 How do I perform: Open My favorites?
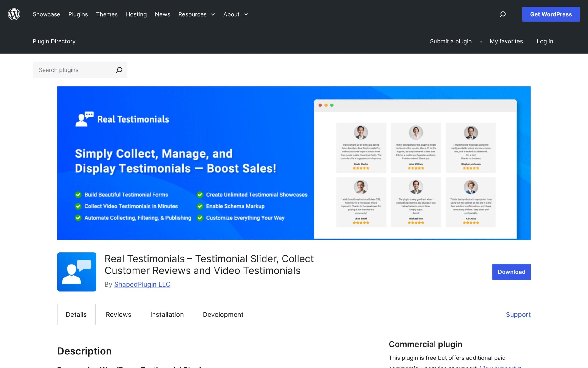click(x=506, y=41)
